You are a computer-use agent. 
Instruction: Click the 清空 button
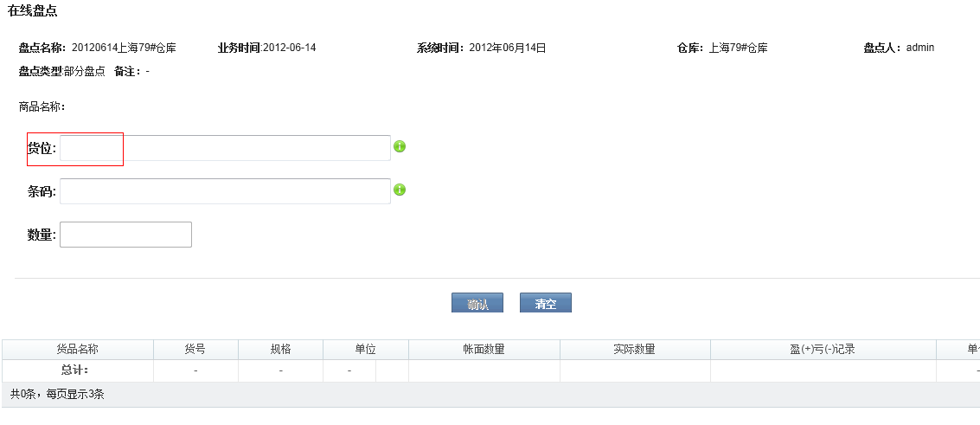click(545, 304)
